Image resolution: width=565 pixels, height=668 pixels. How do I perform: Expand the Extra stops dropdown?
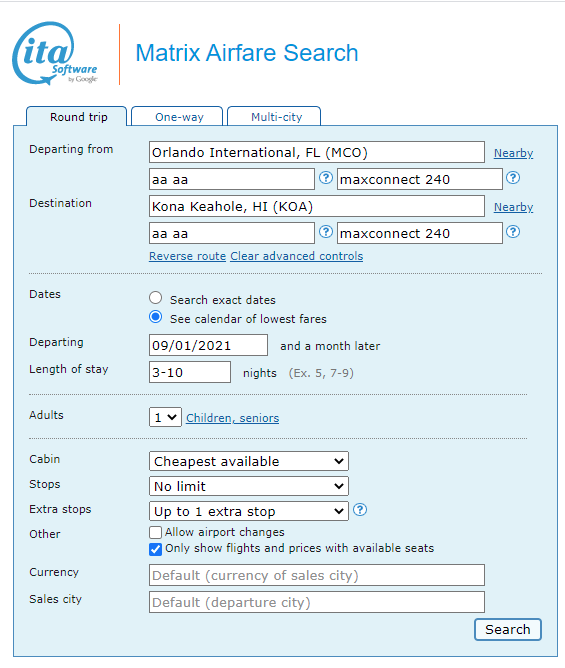249,511
